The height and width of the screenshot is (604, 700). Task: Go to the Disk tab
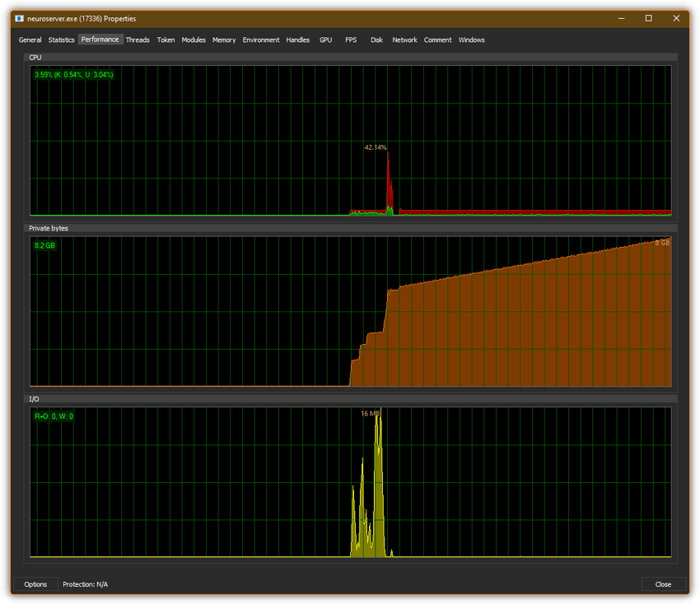pyautogui.click(x=377, y=39)
